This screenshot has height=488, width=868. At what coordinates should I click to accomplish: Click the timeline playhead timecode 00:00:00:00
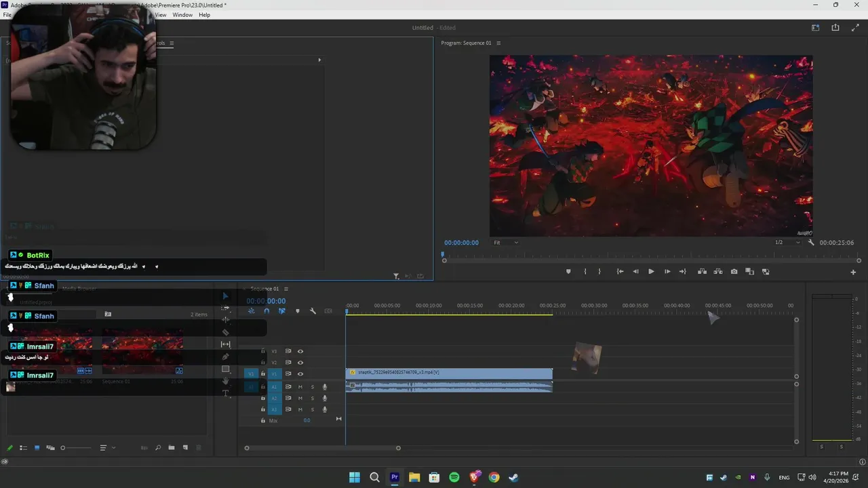(266, 301)
